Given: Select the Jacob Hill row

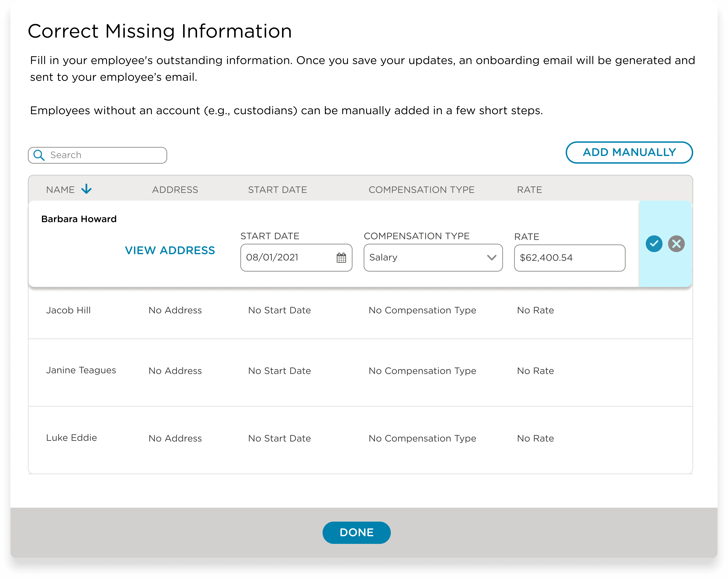Looking at the screenshot, I should (x=69, y=310).
